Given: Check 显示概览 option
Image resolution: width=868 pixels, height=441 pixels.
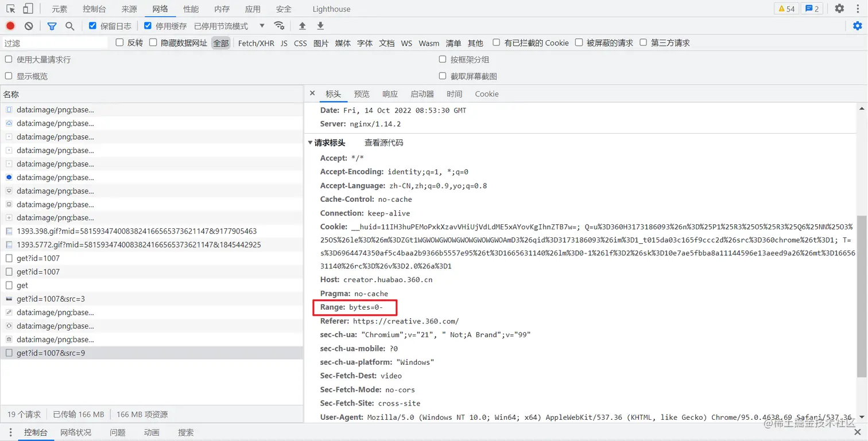Looking at the screenshot, I should click(9, 76).
